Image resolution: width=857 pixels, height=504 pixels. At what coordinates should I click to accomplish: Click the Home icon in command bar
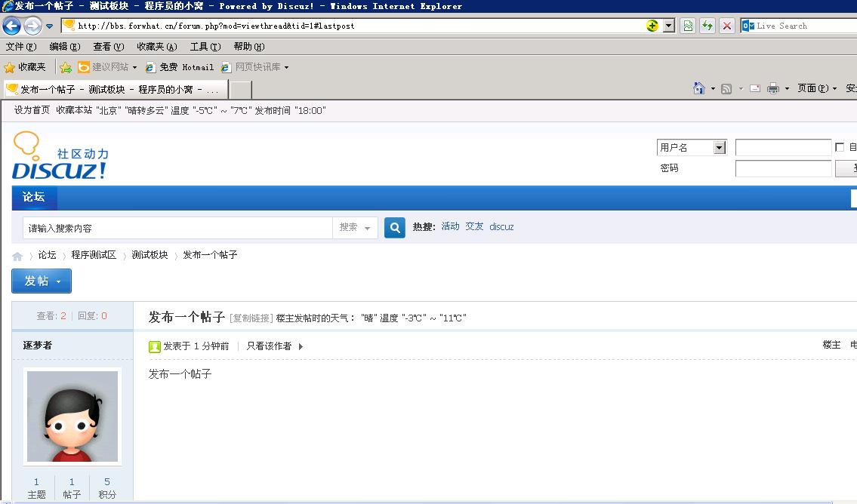(698, 88)
